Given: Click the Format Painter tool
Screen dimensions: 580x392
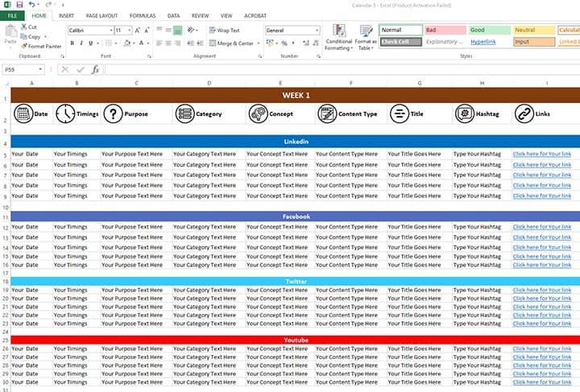Looking at the screenshot, I should [x=41, y=46].
